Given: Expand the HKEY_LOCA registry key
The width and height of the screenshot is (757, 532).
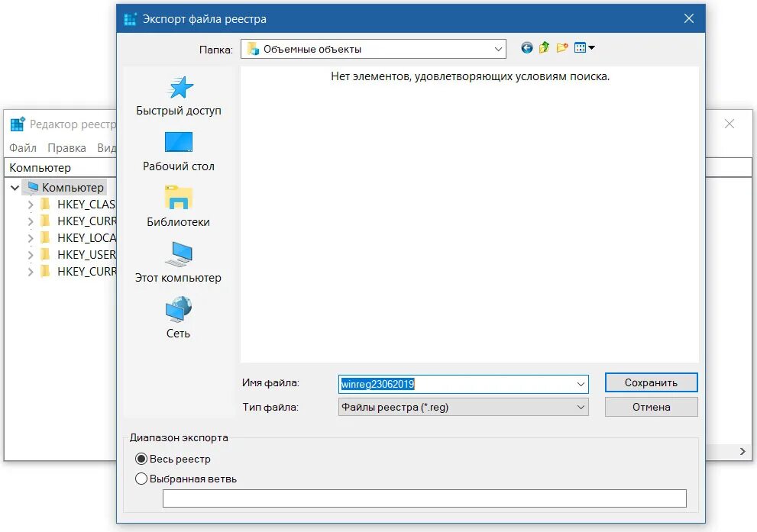Looking at the screenshot, I should (x=31, y=238).
